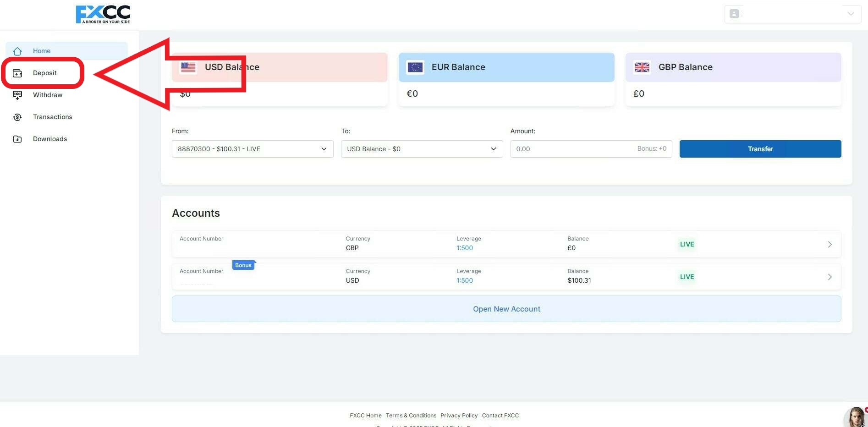Select the EUR Balance card header
868x427 pixels.
506,67
